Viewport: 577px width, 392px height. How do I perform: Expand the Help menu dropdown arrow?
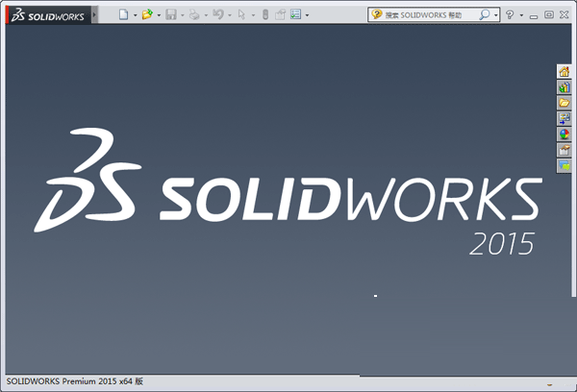(521, 15)
